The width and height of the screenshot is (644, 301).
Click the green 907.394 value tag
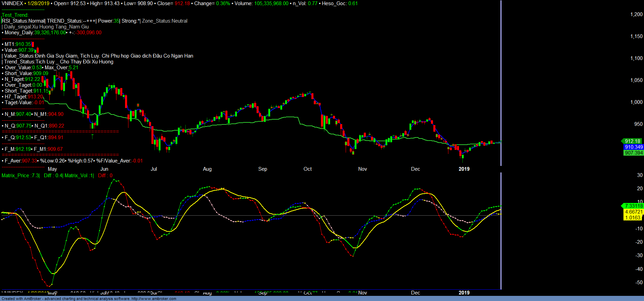coord(633,153)
